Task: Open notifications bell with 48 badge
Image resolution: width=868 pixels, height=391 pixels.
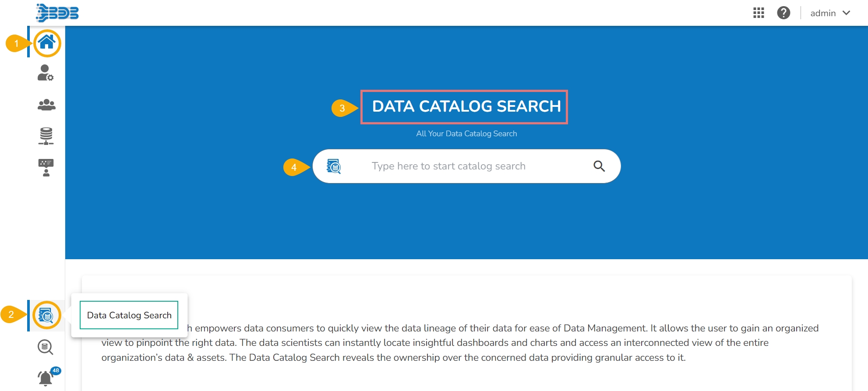Action: click(46, 378)
